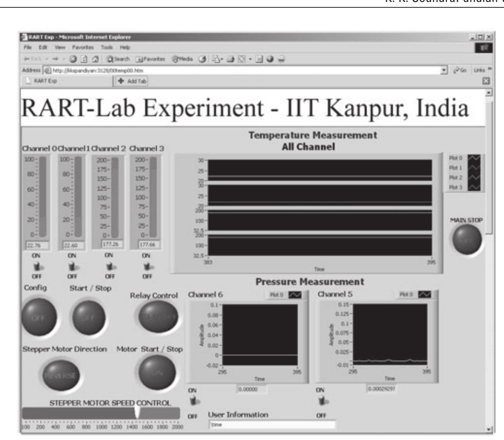The image size is (504, 440).
Task: Click Channel 6 Plot 0 legend icon
Action: [x=294, y=295]
